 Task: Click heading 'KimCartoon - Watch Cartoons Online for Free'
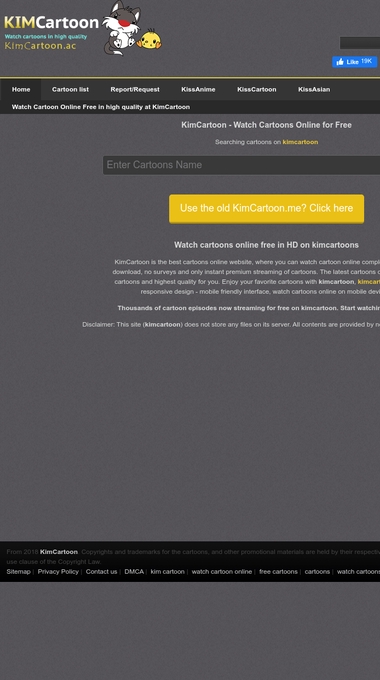pos(266,125)
